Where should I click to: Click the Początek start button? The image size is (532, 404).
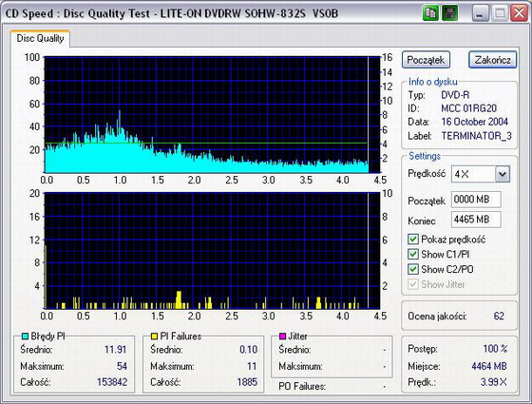click(426, 60)
